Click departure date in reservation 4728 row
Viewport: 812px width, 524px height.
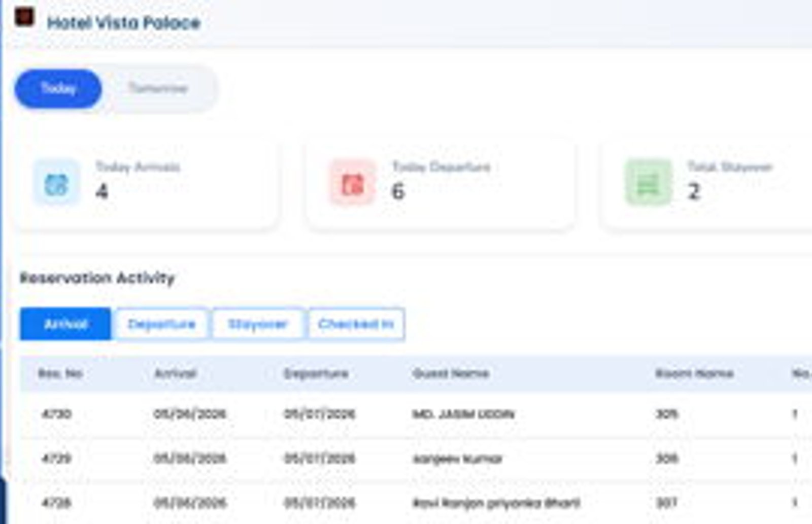(319, 503)
